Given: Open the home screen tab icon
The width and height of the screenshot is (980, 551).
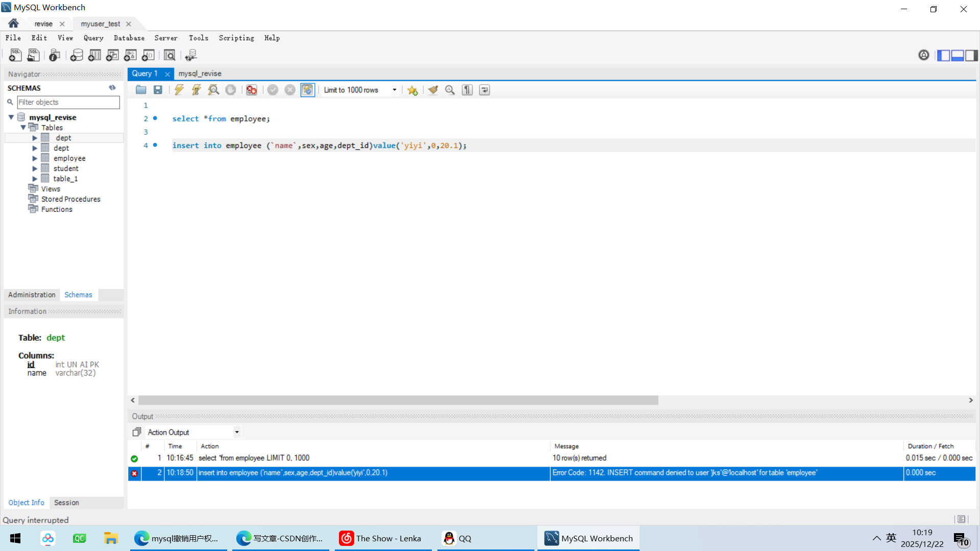Looking at the screenshot, I should [13, 23].
